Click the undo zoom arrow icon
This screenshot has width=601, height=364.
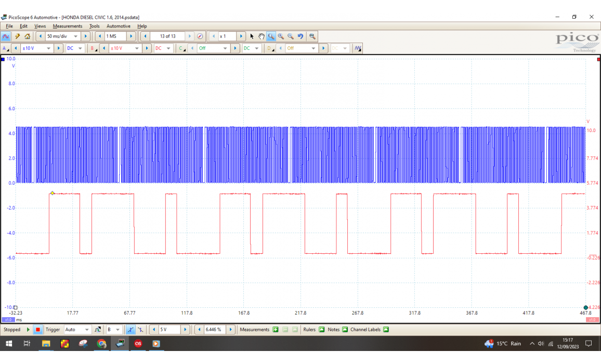point(300,36)
